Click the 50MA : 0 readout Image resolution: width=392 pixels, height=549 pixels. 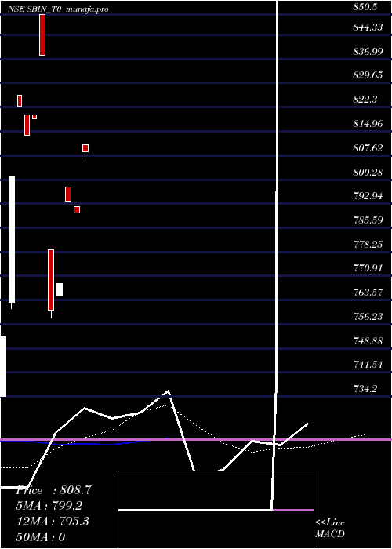click(42, 537)
